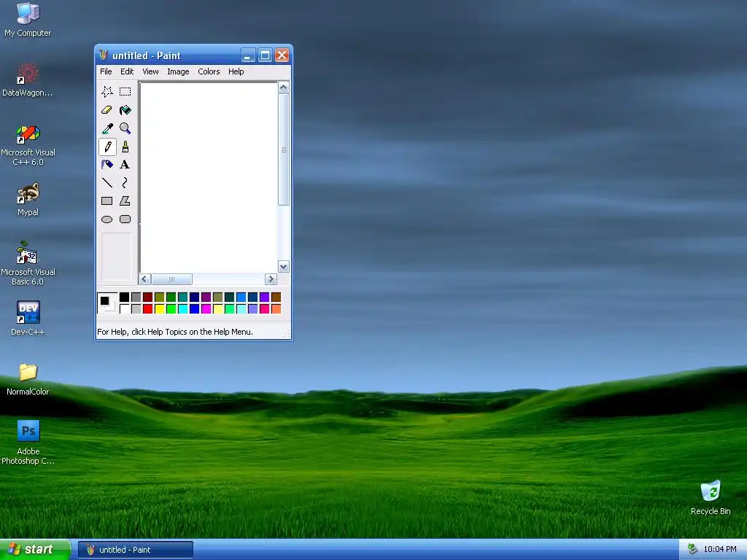Open the Help menu in Paint

pyautogui.click(x=236, y=71)
